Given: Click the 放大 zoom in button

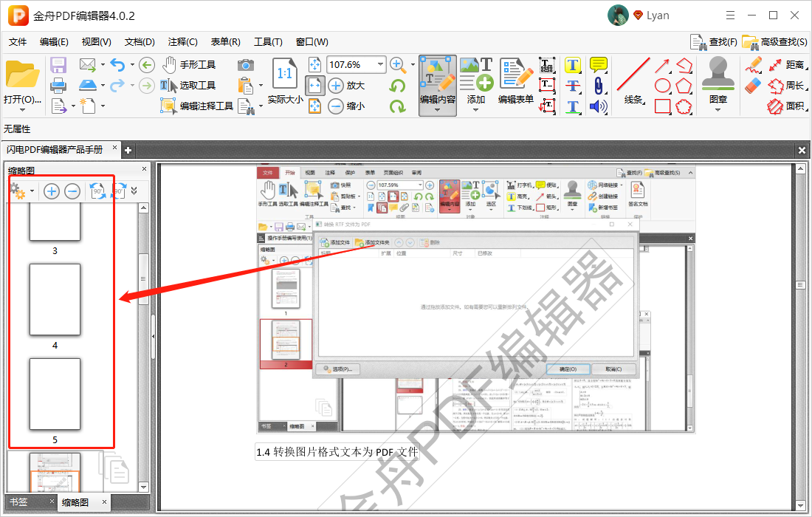Looking at the screenshot, I should coord(346,86).
